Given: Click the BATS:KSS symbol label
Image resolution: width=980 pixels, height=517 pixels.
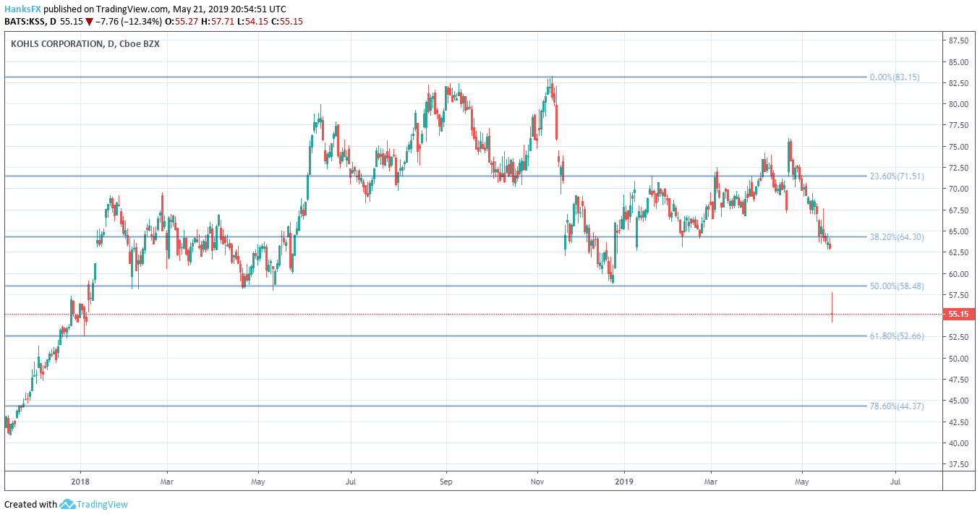Looking at the screenshot, I should 24,22.
